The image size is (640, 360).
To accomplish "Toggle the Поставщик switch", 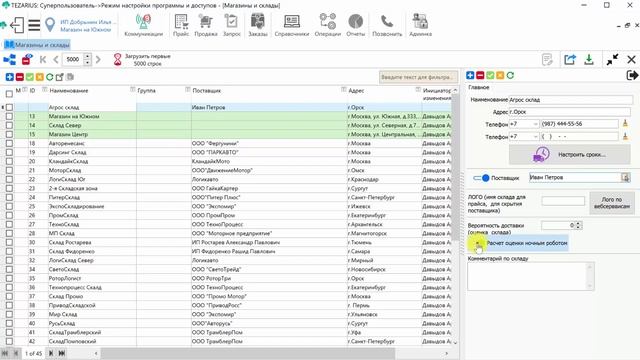I will pyautogui.click(x=481, y=178).
